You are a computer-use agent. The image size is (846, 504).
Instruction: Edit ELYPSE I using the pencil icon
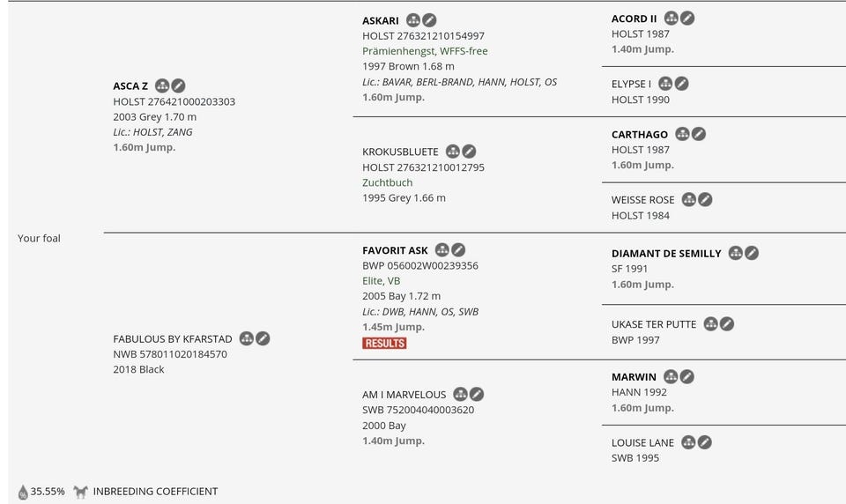click(681, 84)
